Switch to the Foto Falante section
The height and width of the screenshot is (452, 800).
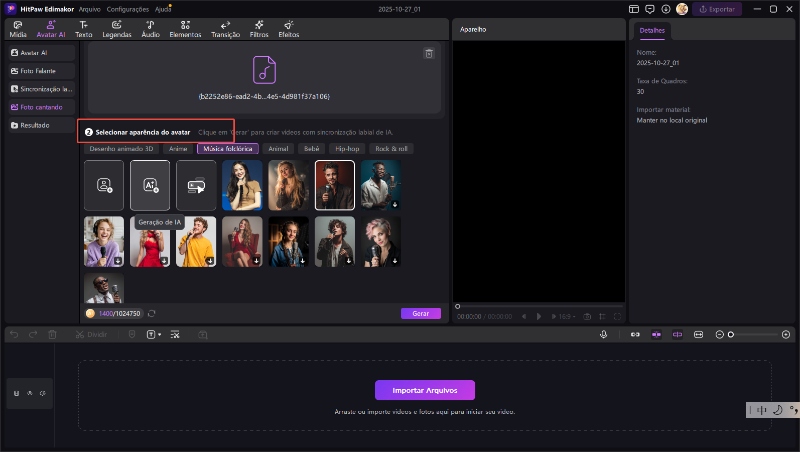[40, 70]
